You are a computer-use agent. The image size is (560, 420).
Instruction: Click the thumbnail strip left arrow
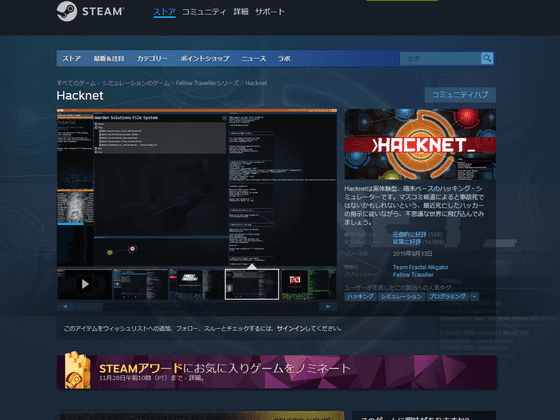click(x=65, y=306)
